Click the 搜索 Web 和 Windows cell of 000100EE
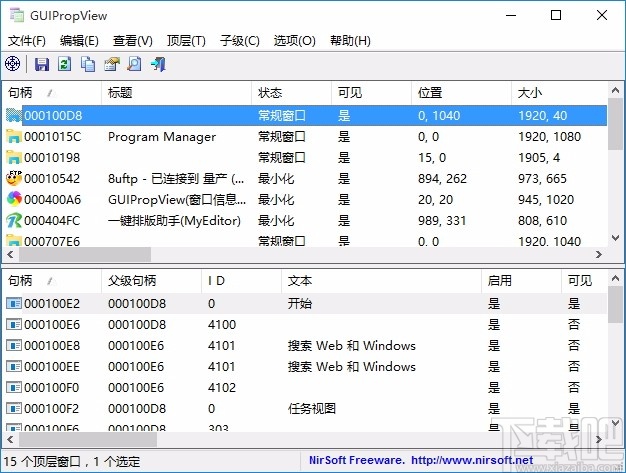626x473 pixels. coord(352,366)
